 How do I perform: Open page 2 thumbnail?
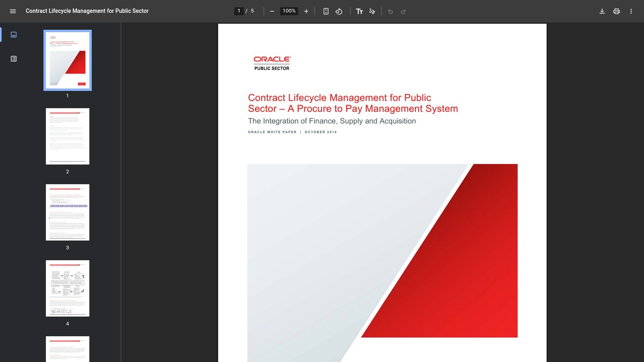pyautogui.click(x=68, y=136)
